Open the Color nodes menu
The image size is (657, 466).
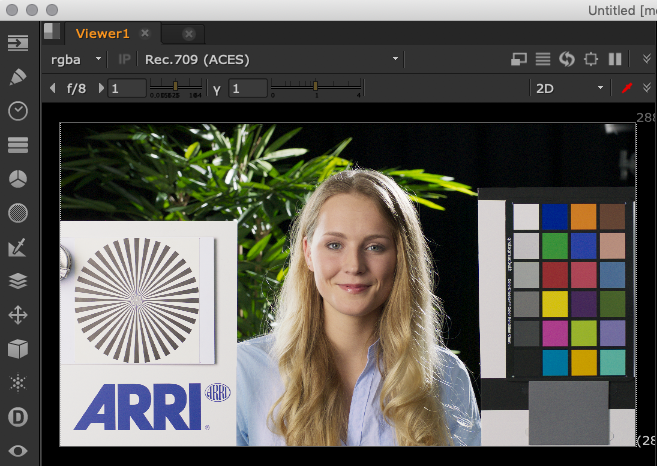coord(18,179)
